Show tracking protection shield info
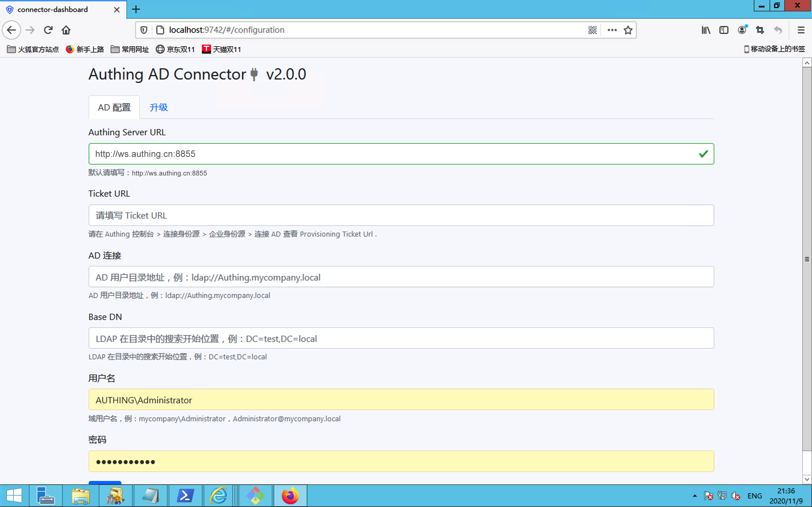 point(144,30)
